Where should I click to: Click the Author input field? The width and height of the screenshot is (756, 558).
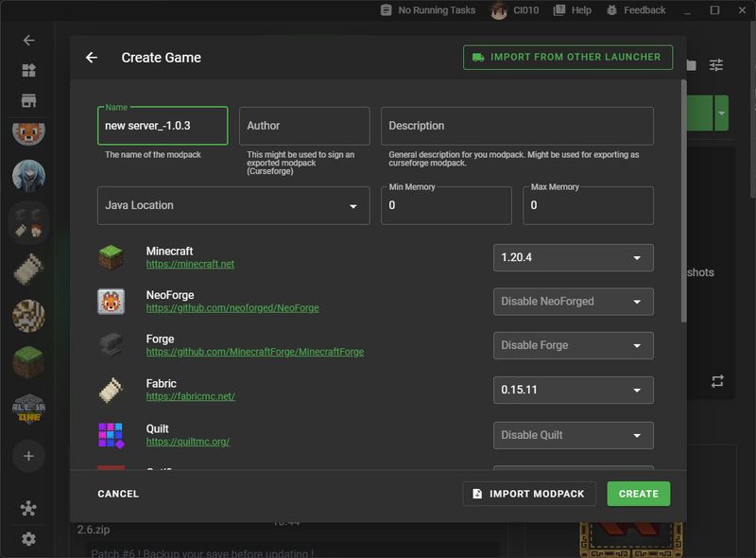tap(303, 126)
